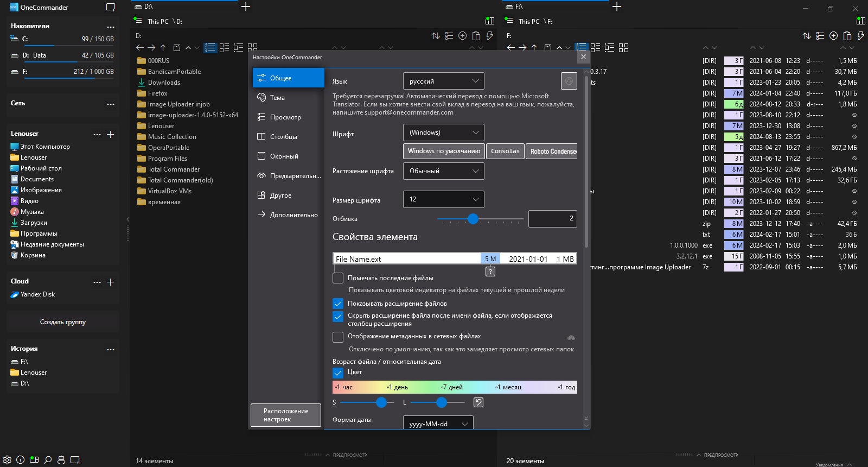Switch F: pane to thumbnail grid view
This screenshot has width=868, height=467.
[623, 48]
